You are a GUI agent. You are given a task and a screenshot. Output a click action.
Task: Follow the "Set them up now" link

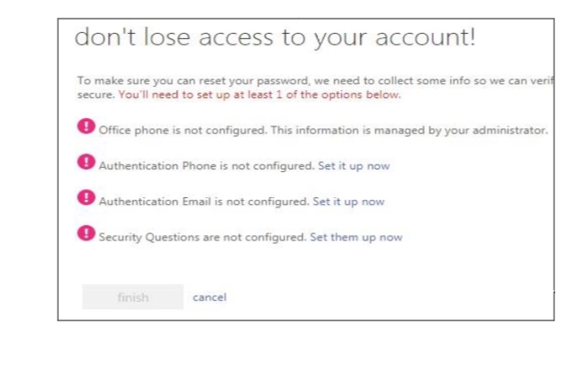coord(355,238)
